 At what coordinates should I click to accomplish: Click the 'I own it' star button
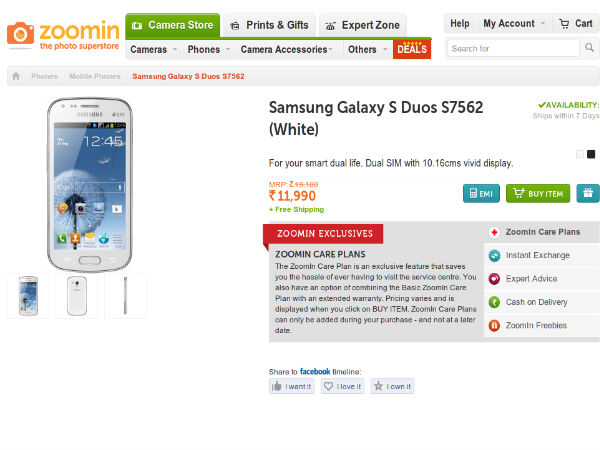[392, 386]
